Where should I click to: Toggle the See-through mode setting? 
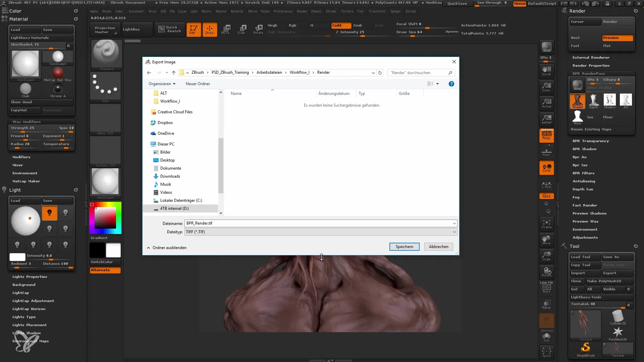(x=492, y=4)
